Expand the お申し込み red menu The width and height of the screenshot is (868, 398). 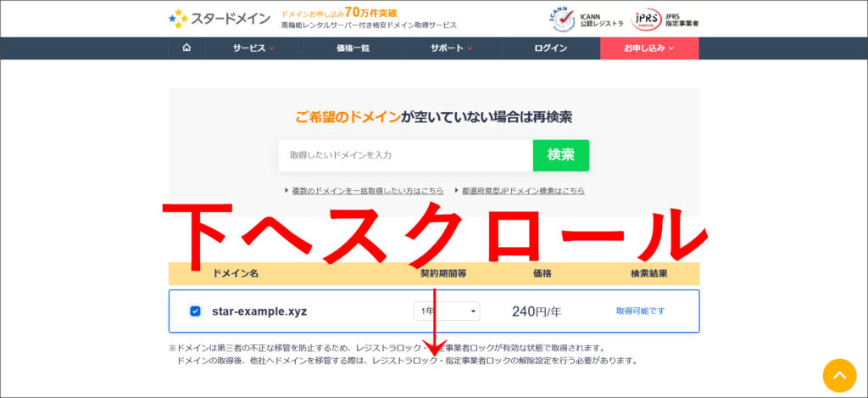pyautogui.click(x=649, y=48)
